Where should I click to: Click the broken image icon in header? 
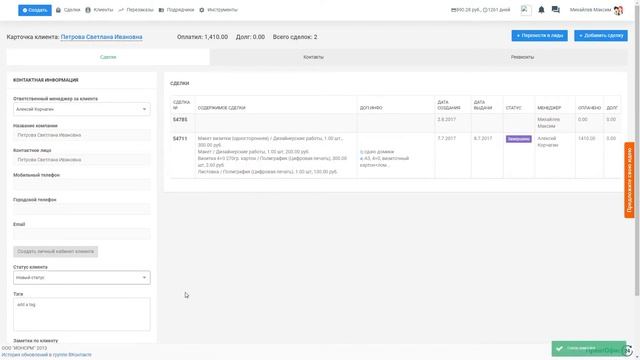pos(526,10)
